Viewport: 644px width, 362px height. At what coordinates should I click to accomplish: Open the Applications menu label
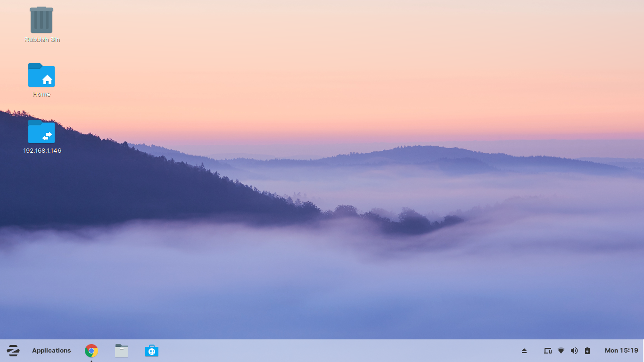click(x=51, y=351)
